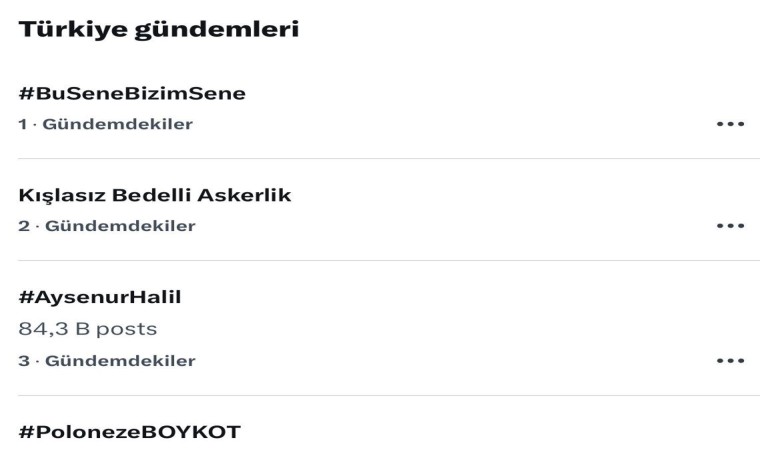The width and height of the screenshot is (760, 450).
Task: Open the Kışlasız Bedelli Askerlik trend
Action: [x=155, y=195]
